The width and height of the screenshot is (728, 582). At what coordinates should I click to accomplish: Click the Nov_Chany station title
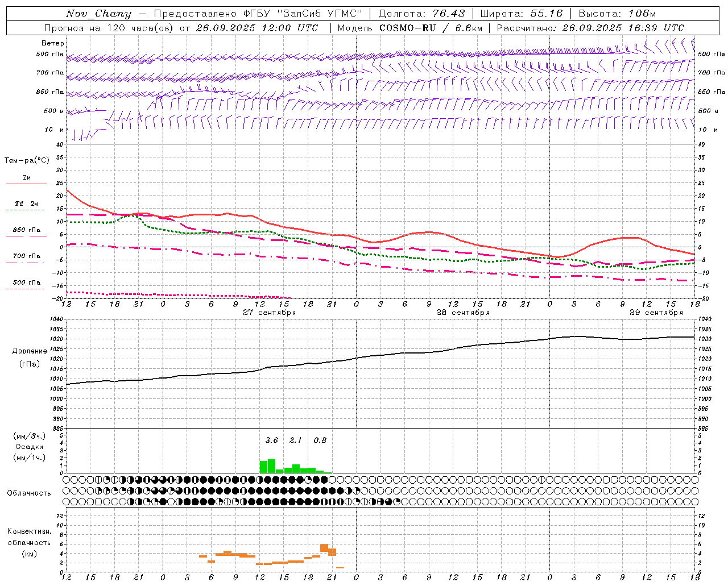click(98, 14)
